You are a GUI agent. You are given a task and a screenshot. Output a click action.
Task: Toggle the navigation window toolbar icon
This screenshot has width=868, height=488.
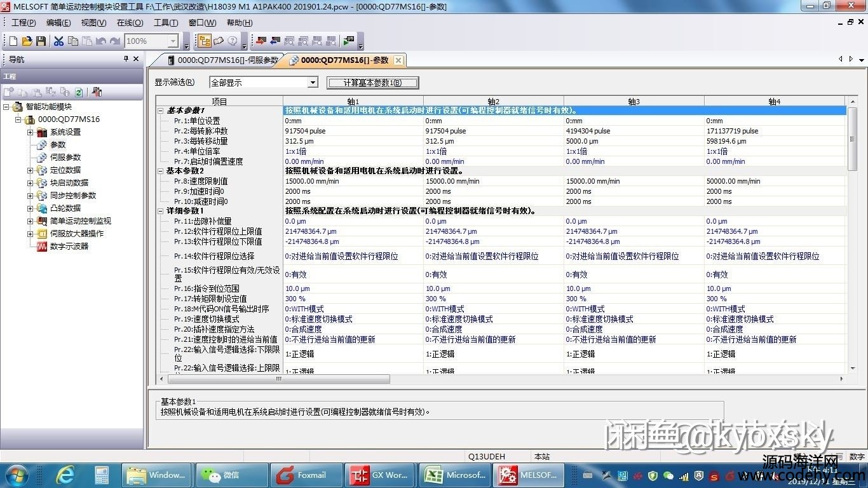(x=205, y=41)
